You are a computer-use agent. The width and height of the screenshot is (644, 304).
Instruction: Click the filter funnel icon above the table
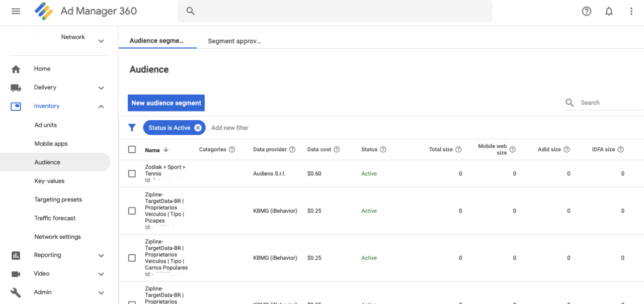(x=132, y=128)
